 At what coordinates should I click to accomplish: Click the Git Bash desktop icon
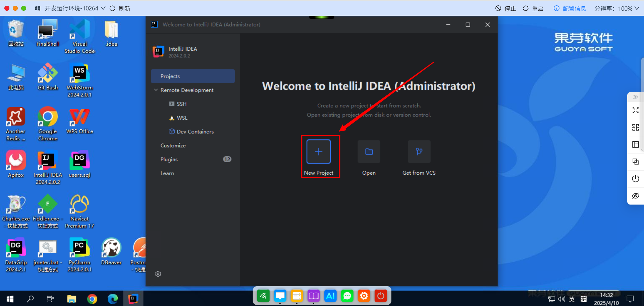click(x=48, y=77)
